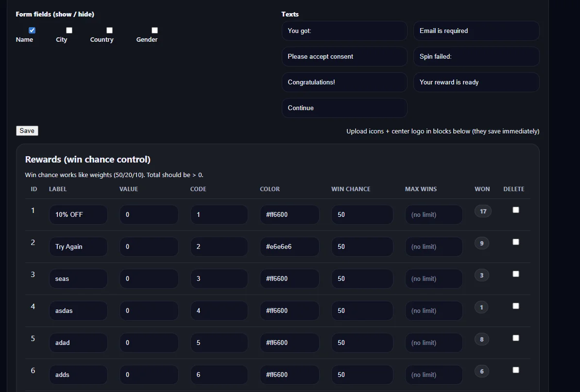Tick delete checkbox for adad reward
The height and width of the screenshot is (392, 580).
point(516,338)
